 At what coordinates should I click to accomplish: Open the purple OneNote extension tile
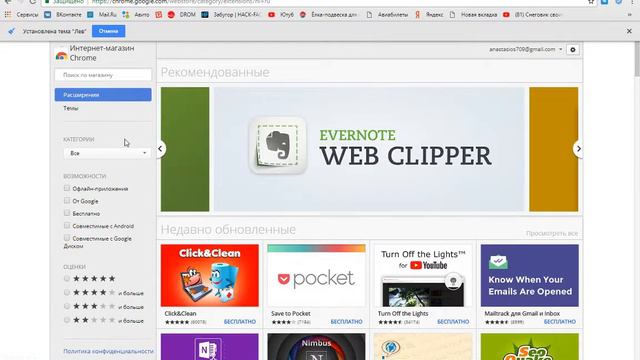[210, 347]
